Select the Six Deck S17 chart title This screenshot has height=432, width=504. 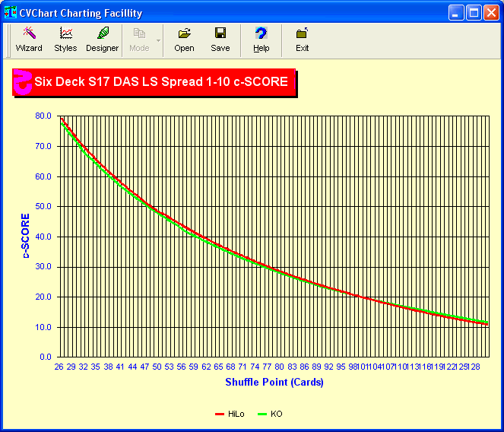click(x=161, y=82)
